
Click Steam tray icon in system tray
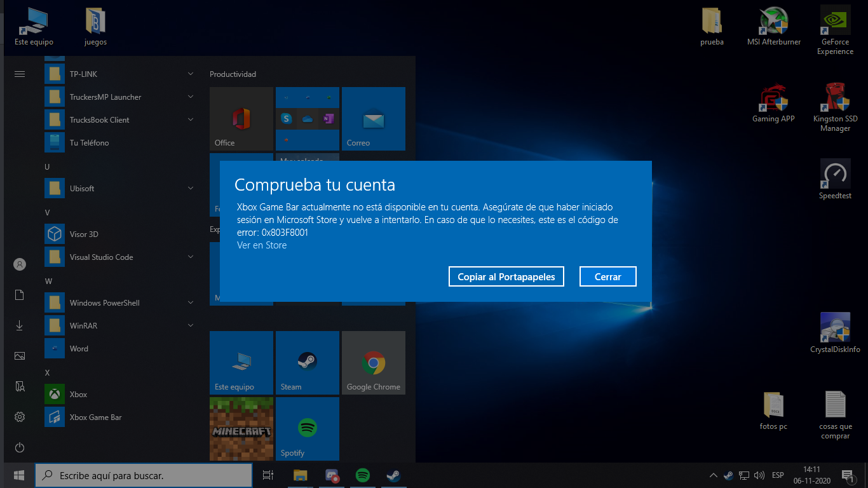coord(728,475)
